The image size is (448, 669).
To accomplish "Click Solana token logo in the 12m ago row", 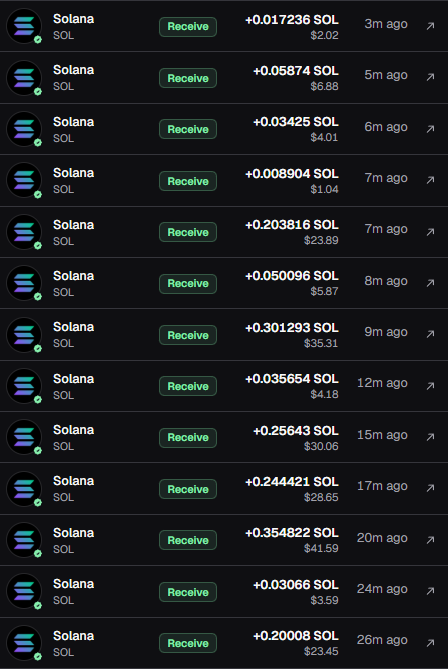I will click(24, 386).
